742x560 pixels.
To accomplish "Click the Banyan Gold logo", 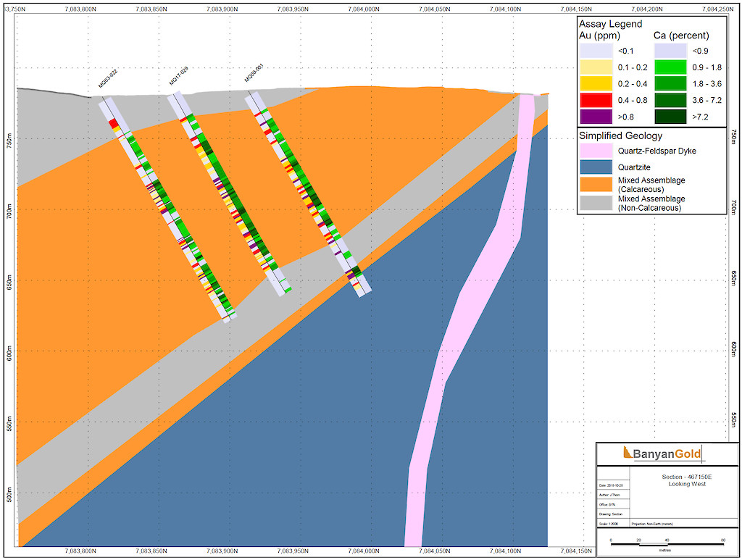I will [x=662, y=454].
